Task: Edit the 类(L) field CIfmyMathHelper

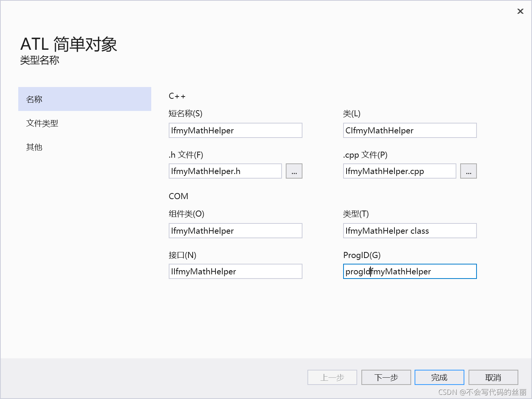Action: 410,130
